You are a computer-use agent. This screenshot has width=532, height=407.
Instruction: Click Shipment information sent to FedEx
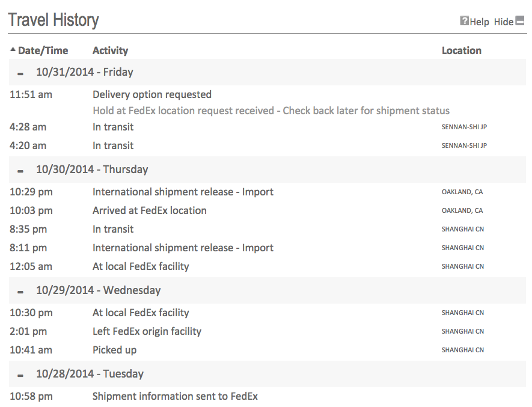tap(175, 396)
